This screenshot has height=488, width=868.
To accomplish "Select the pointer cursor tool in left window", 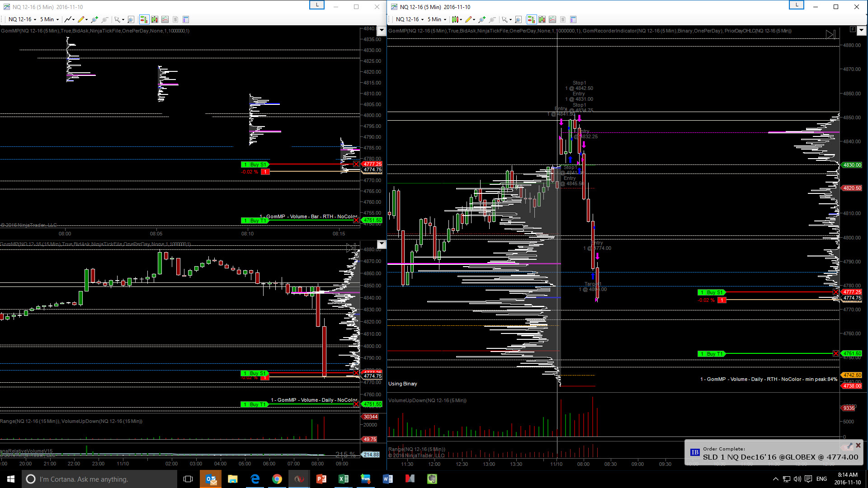I will [117, 19].
